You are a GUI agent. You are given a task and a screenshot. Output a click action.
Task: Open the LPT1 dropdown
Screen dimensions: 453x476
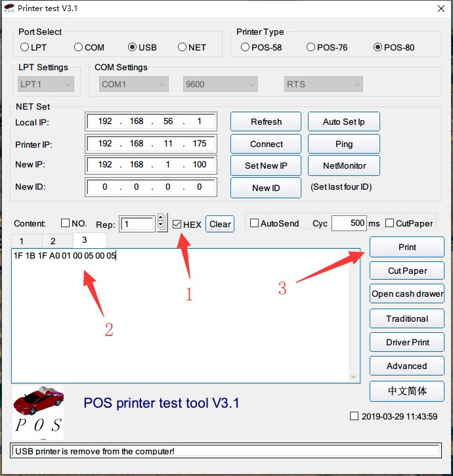(x=46, y=84)
